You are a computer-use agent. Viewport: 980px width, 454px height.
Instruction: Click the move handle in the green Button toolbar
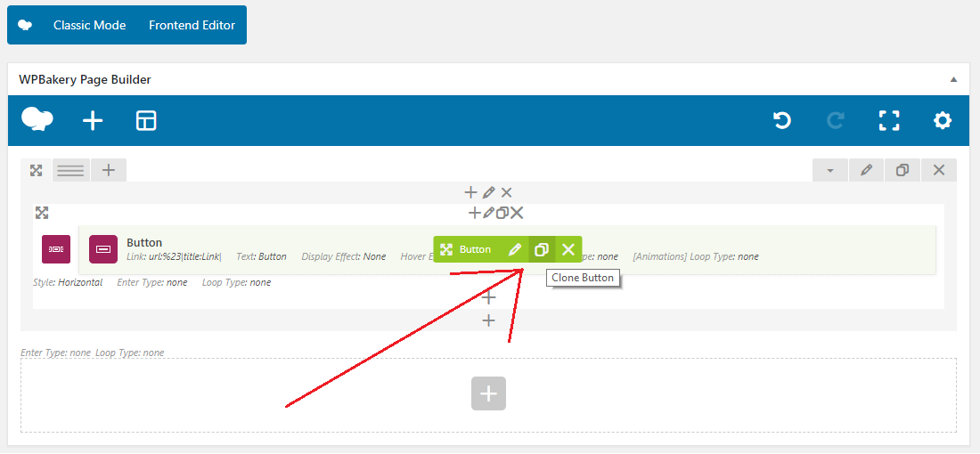point(445,250)
